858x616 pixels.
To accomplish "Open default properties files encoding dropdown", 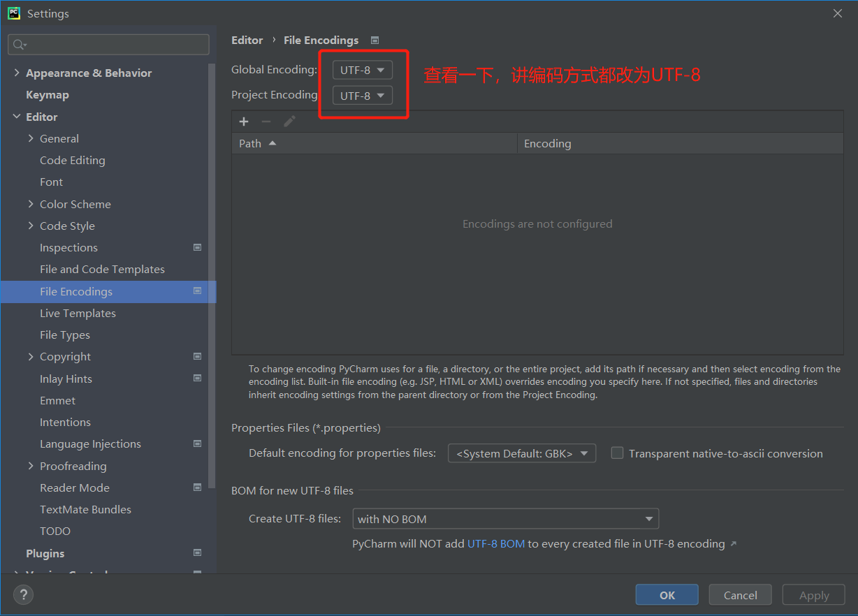I will [x=522, y=453].
